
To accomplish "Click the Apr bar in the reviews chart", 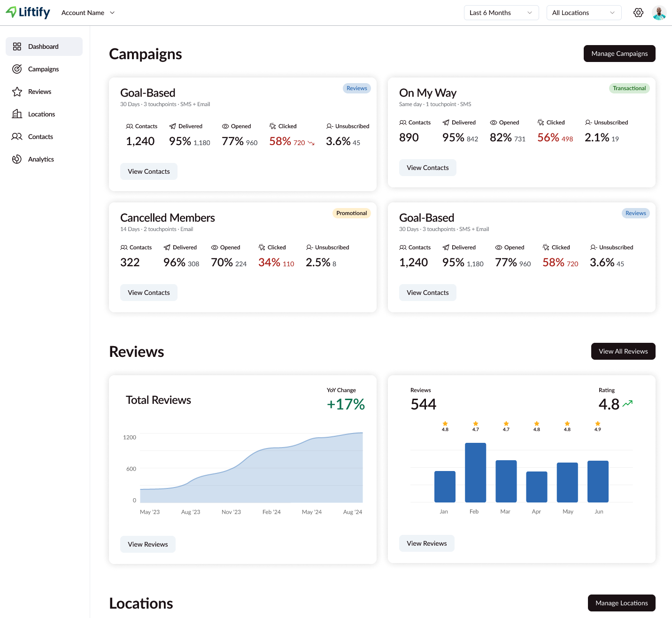I will coord(537,487).
